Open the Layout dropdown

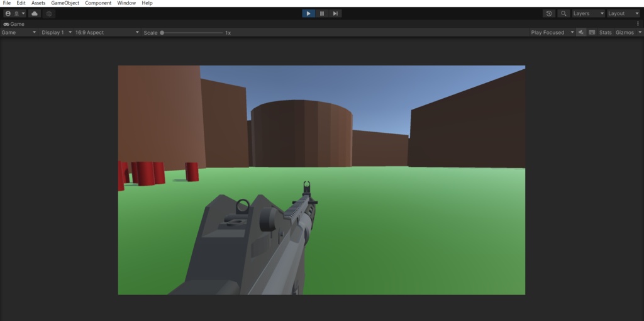(623, 14)
